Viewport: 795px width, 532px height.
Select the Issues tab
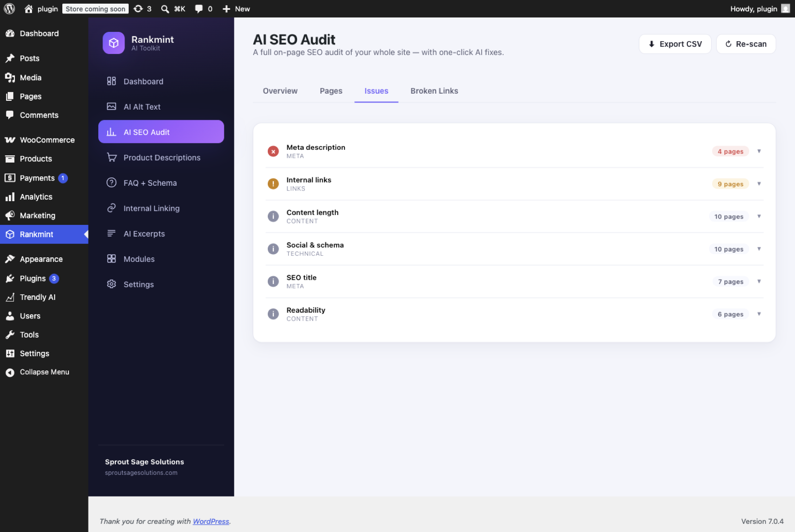(x=376, y=91)
